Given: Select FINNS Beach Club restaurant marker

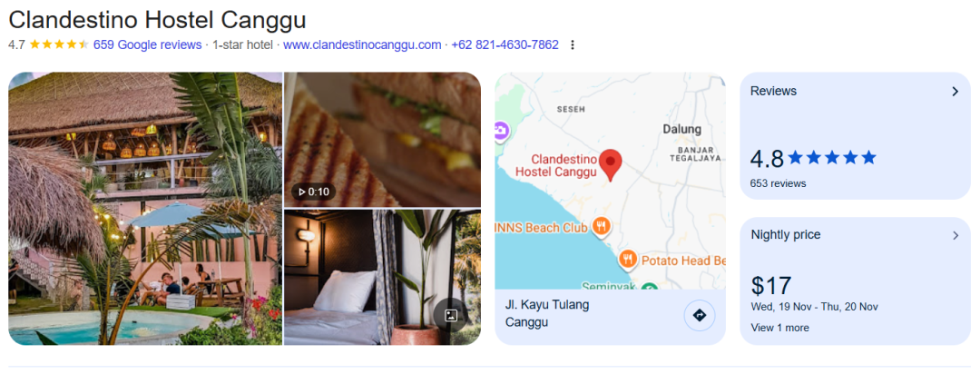Looking at the screenshot, I should pos(601,227).
